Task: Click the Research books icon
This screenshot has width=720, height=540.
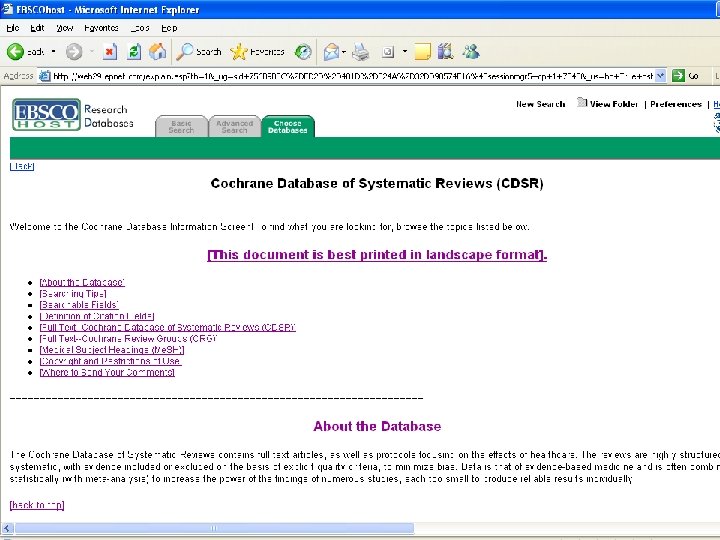Action: click(x=445, y=51)
